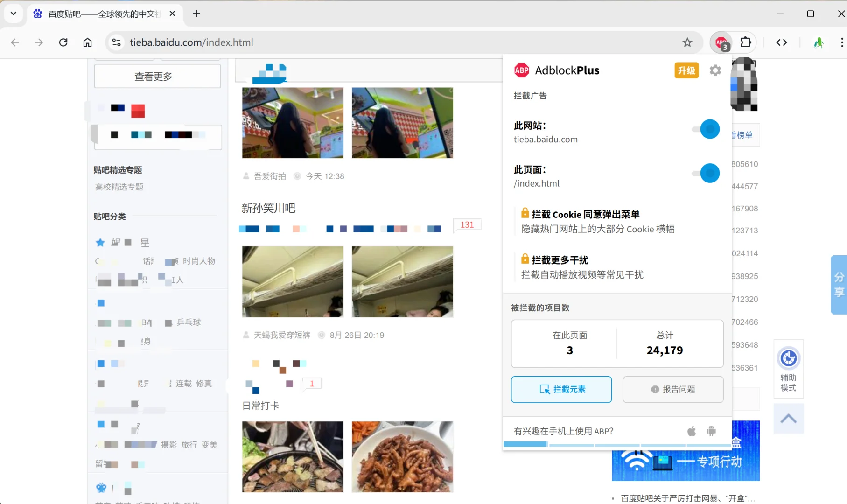
Task: Open the 新孙笑川吧 forum title
Action: [268, 208]
